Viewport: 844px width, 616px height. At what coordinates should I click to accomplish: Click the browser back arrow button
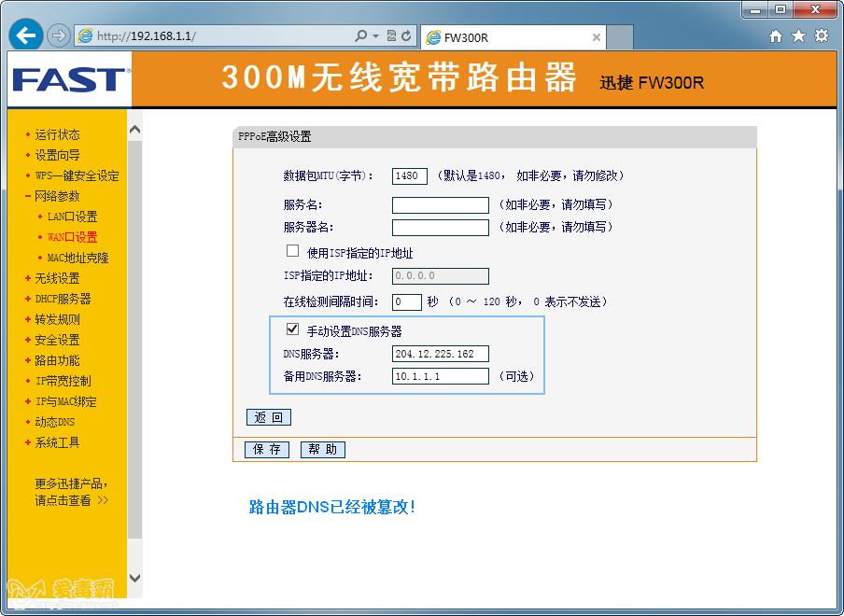click(25, 35)
